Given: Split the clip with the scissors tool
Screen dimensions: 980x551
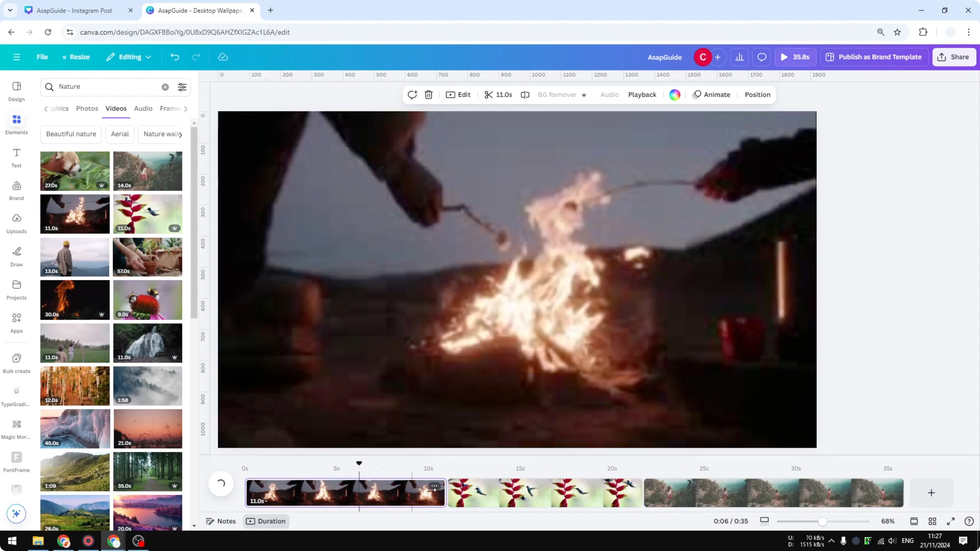Looking at the screenshot, I should (x=489, y=95).
